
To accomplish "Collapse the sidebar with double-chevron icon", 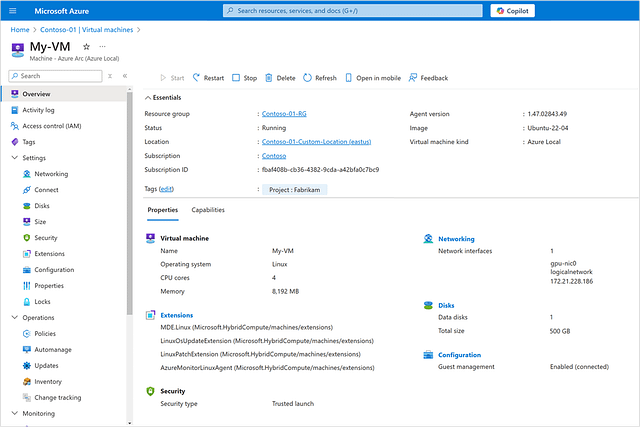I will [125, 76].
